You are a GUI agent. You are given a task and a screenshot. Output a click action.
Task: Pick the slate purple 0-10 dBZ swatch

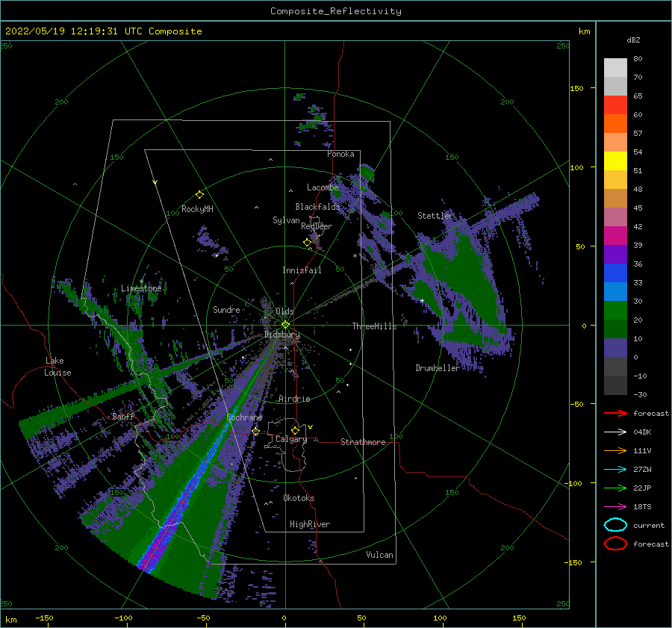pos(615,348)
